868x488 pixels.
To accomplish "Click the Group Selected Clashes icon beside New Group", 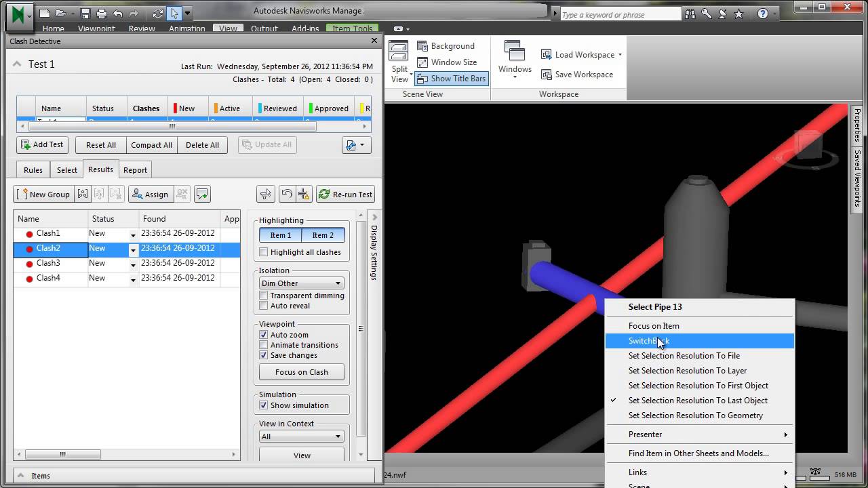I will tap(83, 195).
